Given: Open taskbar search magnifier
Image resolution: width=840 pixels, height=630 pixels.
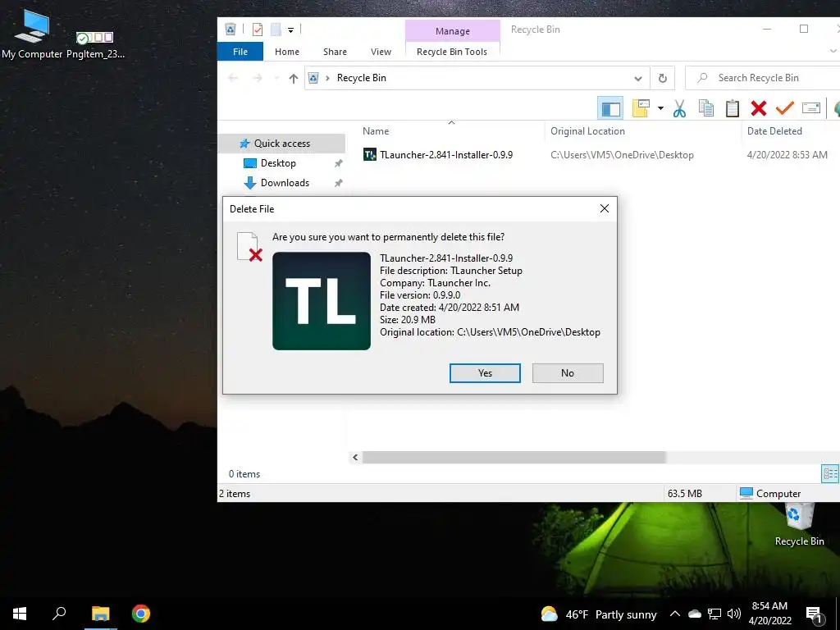Looking at the screenshot, I should point(59,614).
